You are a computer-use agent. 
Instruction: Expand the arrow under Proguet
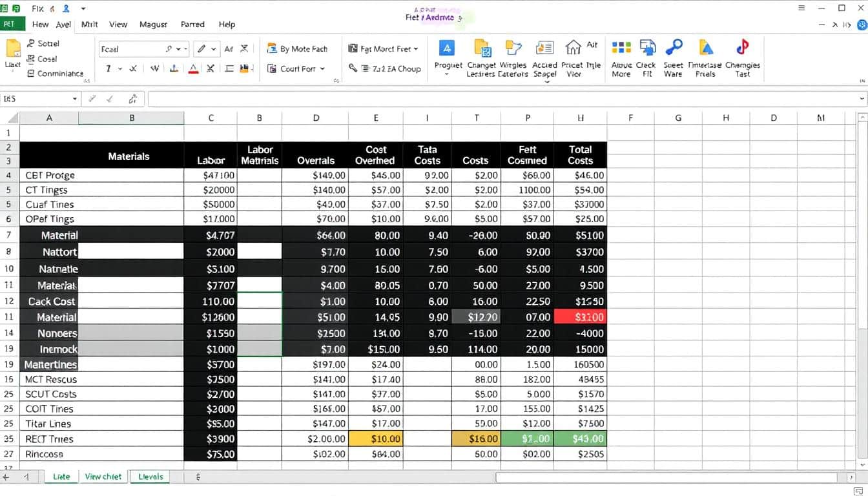tap(447, 75)
